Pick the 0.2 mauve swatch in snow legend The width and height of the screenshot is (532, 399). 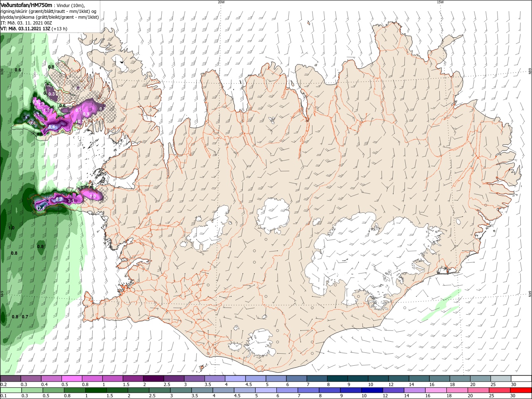[10, 379]
